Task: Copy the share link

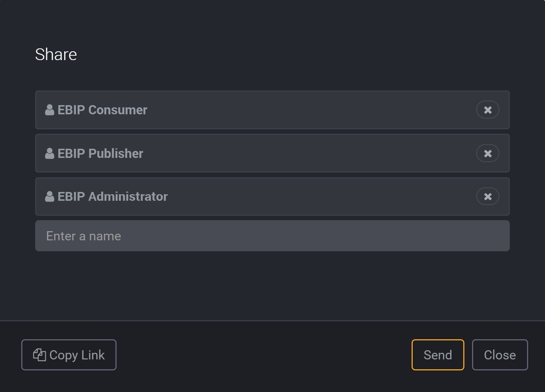Action: tap(69, 355)
